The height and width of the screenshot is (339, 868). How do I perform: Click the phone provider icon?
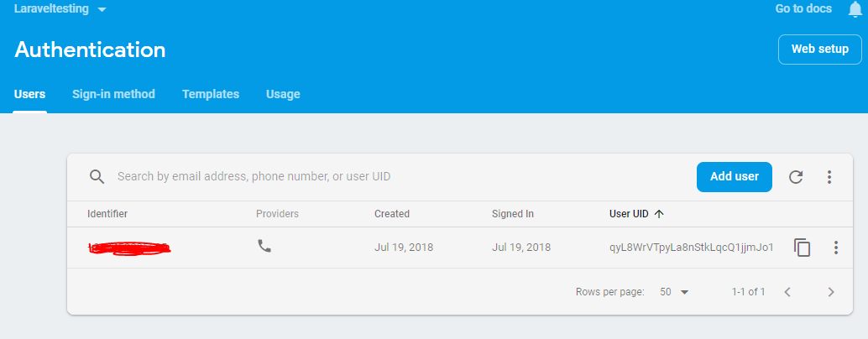pyautogui.click(x=264, y=246)
